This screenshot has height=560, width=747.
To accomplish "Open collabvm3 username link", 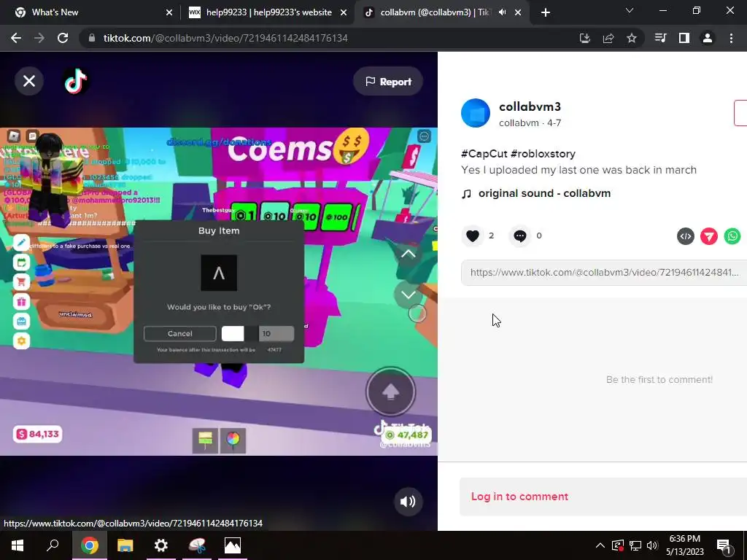I will 530,106.
